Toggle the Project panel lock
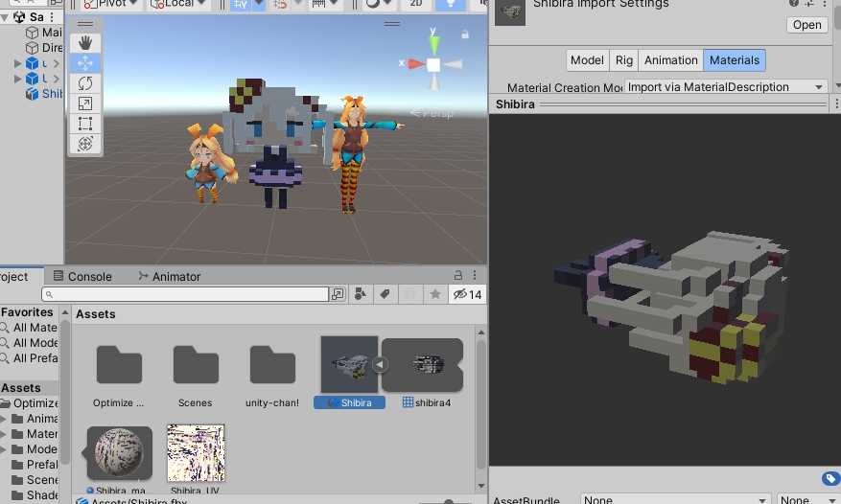 [458, 276]
